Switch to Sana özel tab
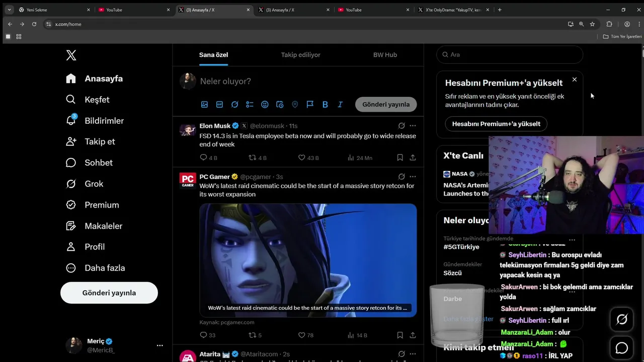 click(214, 55)
